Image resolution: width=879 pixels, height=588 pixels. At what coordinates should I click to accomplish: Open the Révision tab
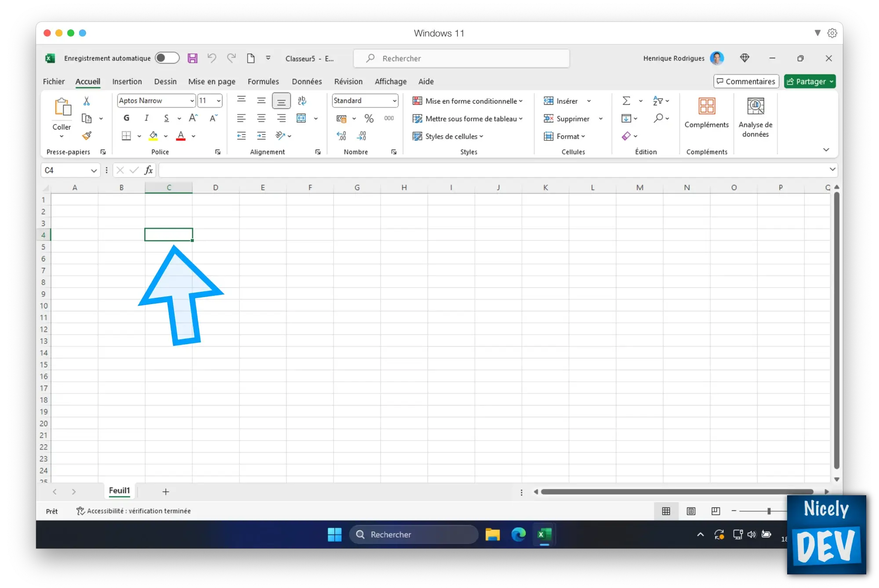coord(348,81)
